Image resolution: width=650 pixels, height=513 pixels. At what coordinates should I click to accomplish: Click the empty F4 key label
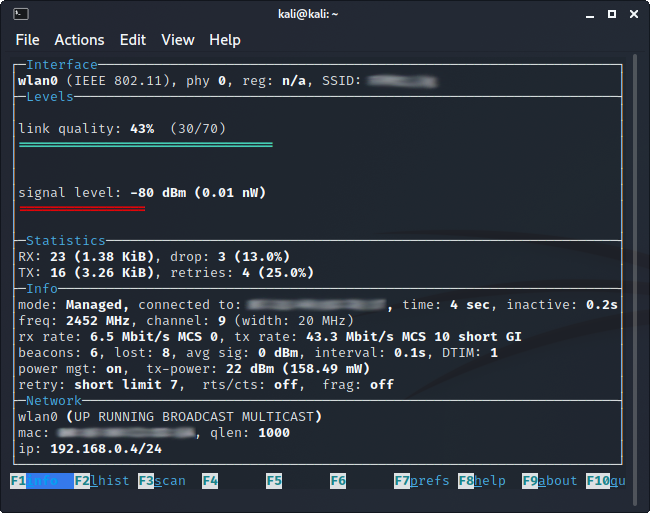point(210,481)
